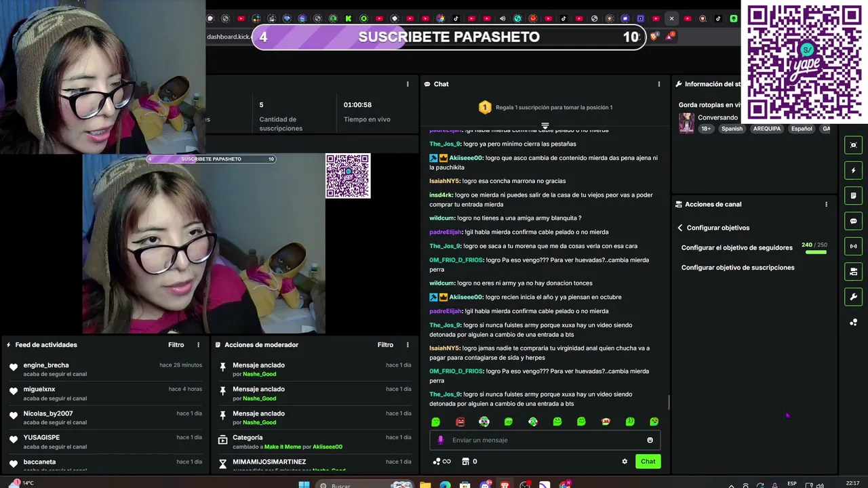Click the Spanish tag
Image resolution: width=868 pixels, height=488 pixels.
click(732, 129)
